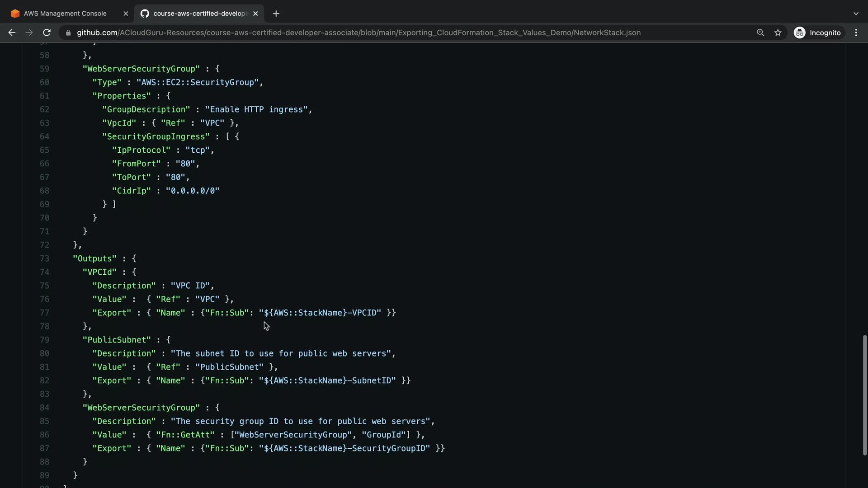Reload the NetworkStack.json page
This screenshot has width=868, height=488.
[x=47, y=33]
